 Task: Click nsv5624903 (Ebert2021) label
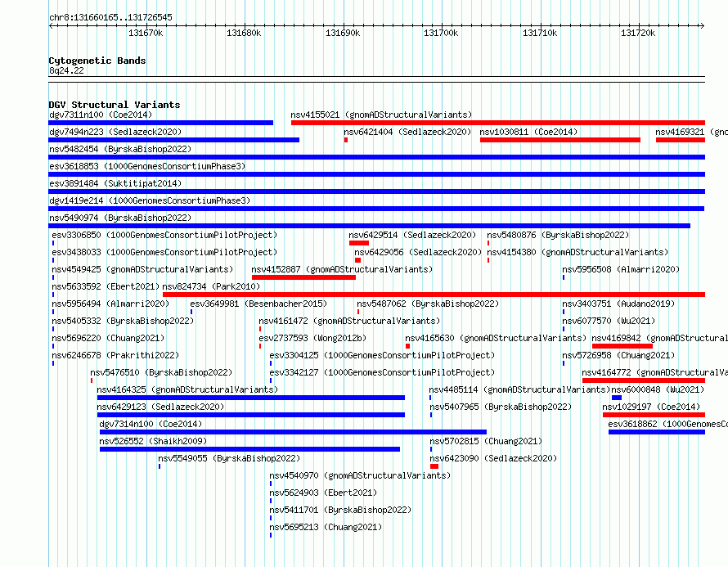(x=323, y=493)
